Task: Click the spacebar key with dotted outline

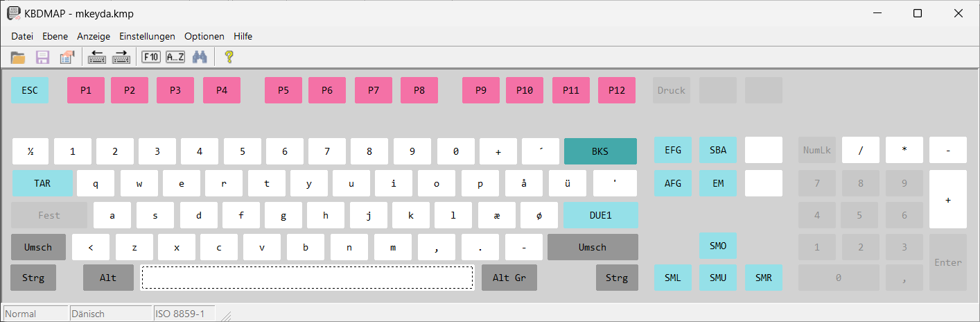Action: coord(308,278)
